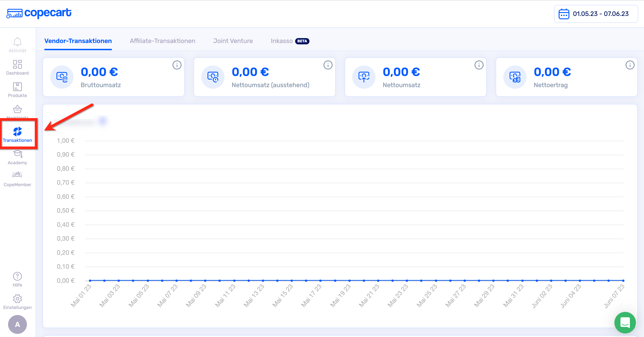The image size is (644, 337).
Task: Open Einstellungen gear icon
Action: point(17,299)
